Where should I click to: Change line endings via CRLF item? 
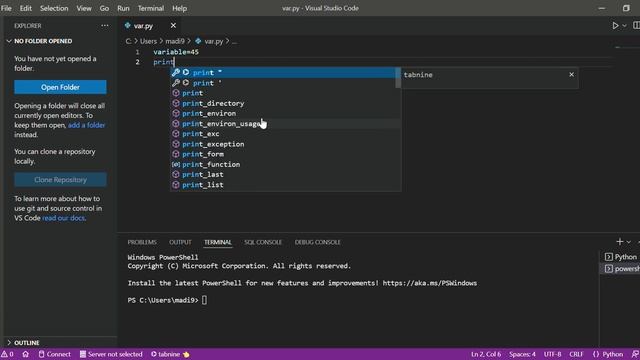tap(576, 354)
